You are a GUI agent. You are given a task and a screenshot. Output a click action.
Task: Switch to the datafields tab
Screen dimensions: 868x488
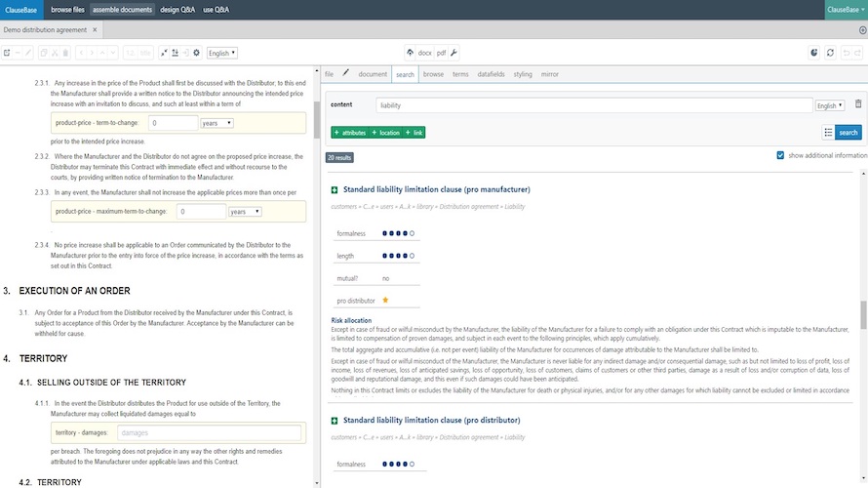[491, 74]
